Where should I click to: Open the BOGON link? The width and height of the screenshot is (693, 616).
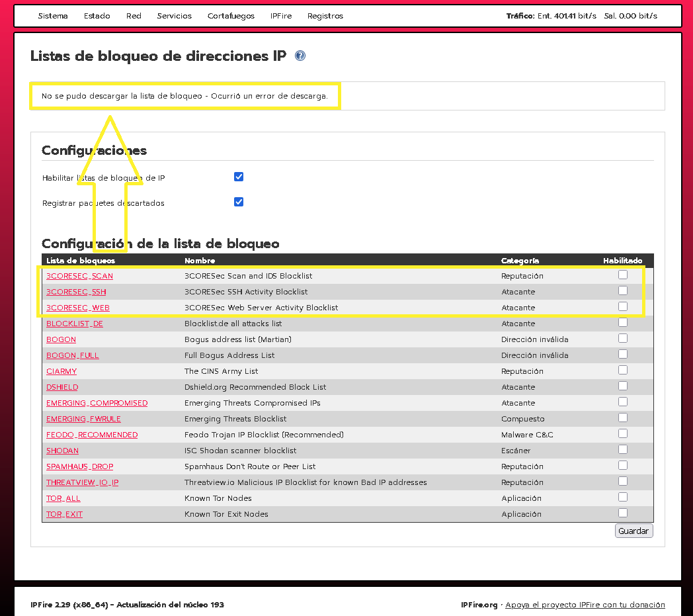point(61,339)
